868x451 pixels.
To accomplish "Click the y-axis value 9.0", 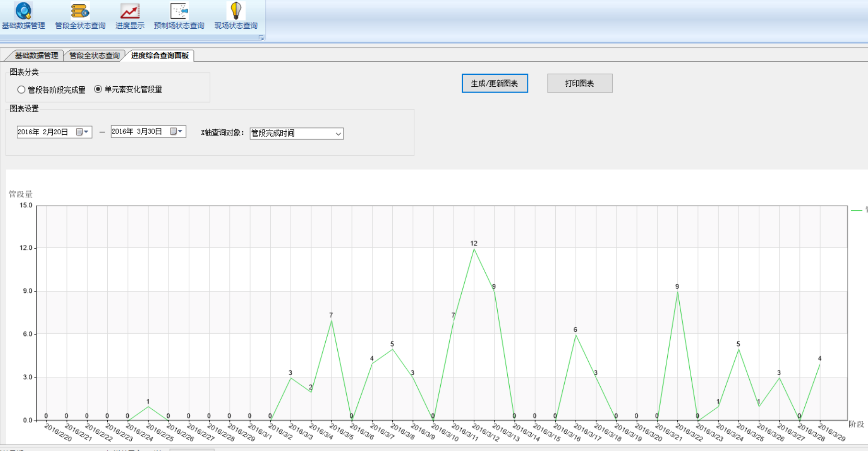I will (x=27, y=291).
